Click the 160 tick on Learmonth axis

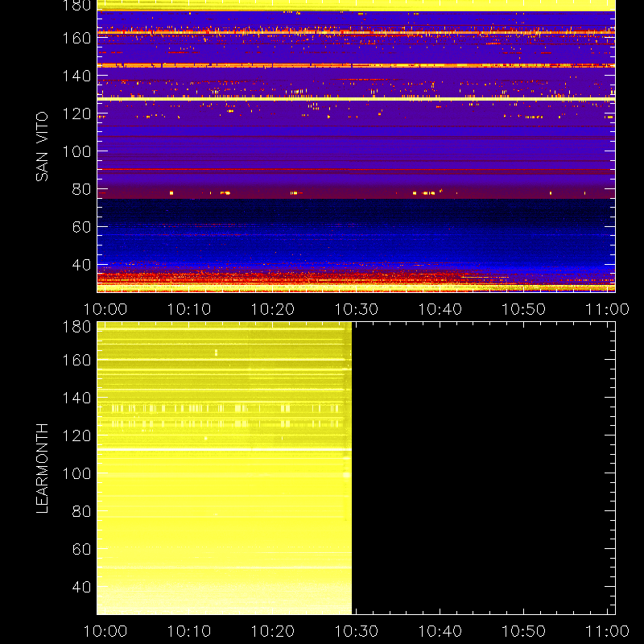pyautogui.click(x=76, y=360)
